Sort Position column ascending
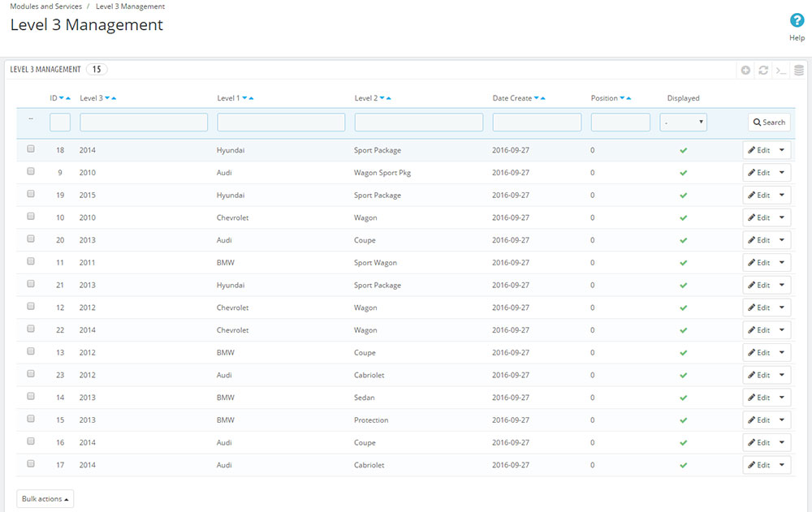812x512 pixels. click(628, 98)
